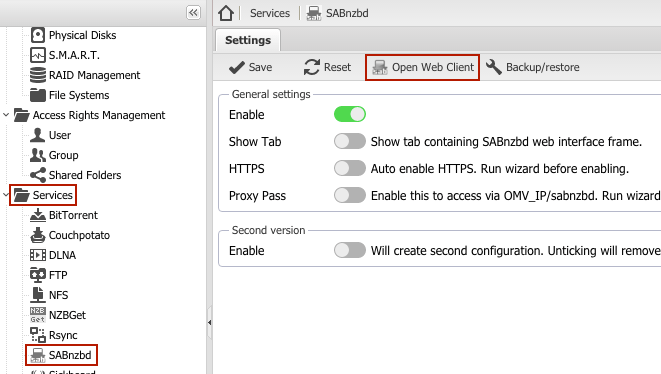
Task: Click the "Show tab containing SABnzbd" description
Action: pos(506,142)
